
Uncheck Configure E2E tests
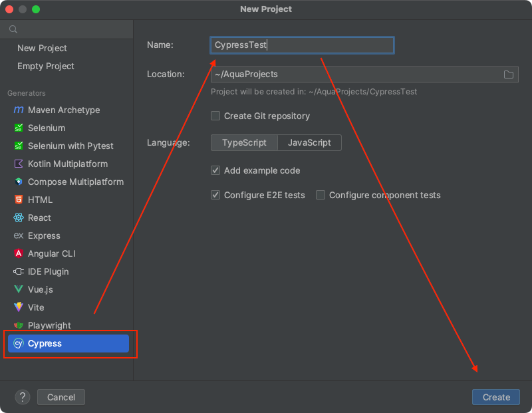[x=215, y=195]
